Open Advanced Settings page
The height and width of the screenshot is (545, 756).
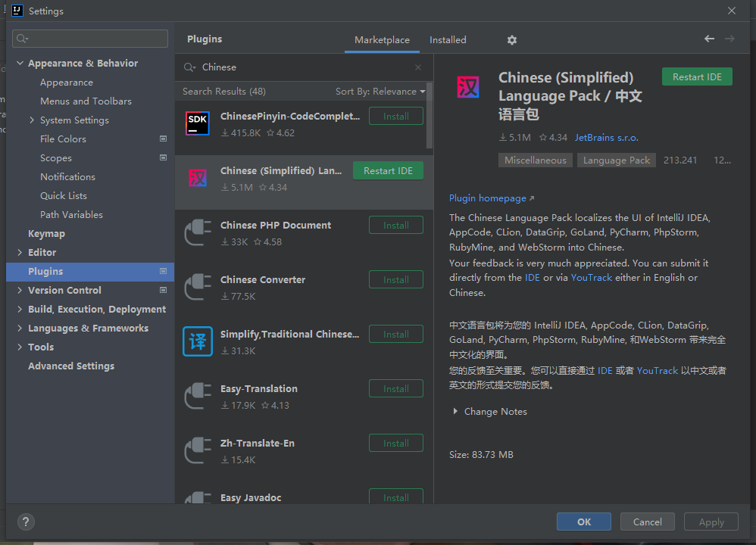(x=71, y=366)
